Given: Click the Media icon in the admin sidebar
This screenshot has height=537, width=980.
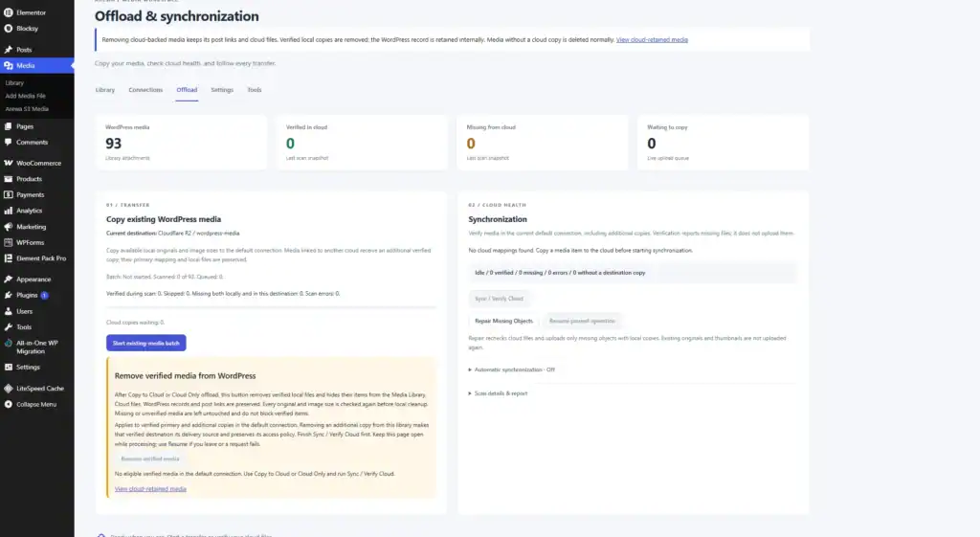Looking at the screenshot, I should click(8, 65).
